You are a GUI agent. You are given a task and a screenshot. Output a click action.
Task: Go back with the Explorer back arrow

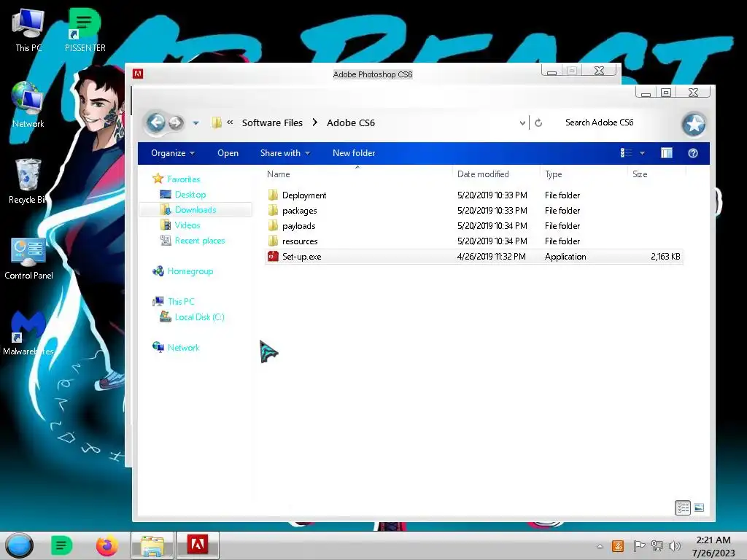pyautogui.click(x=156, y=122)
